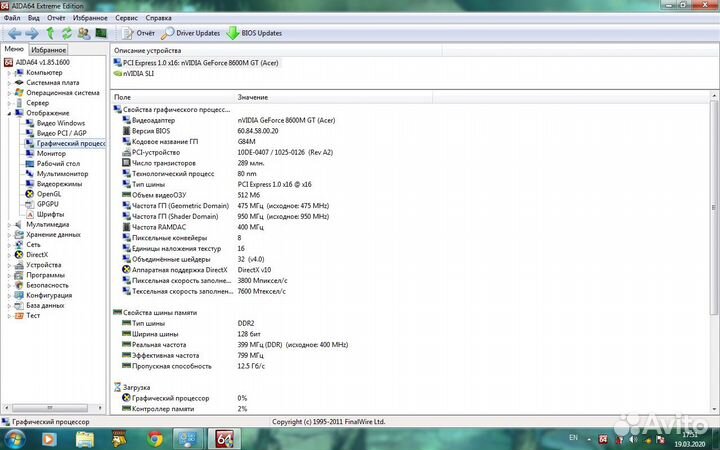Open the Файл menu
The height and width of the screenshot is (450, 720).
[x=12, y=18]
